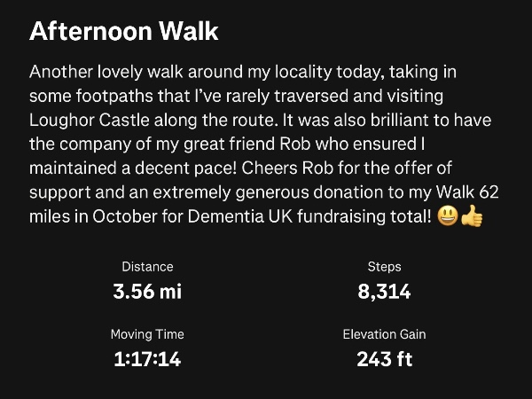Tap the 243 ft elevation value
Image resolution: width=532 pixels, height=399 pixels.
tap(384, 359)
